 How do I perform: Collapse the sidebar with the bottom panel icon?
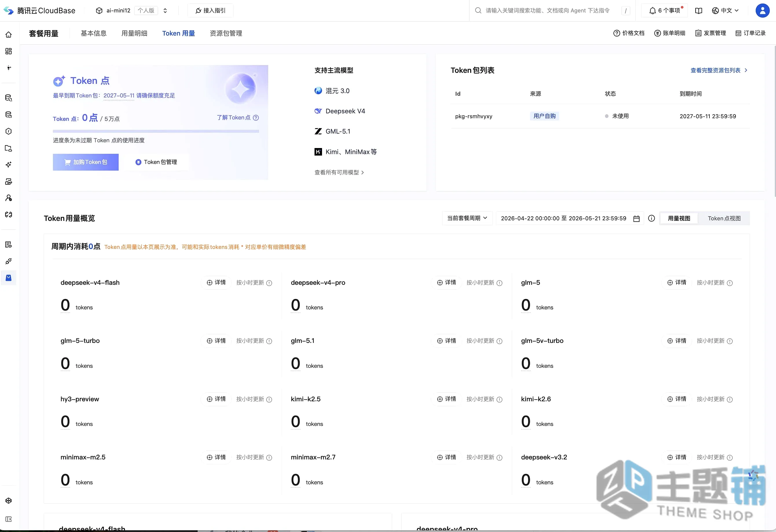pos(9,519)
